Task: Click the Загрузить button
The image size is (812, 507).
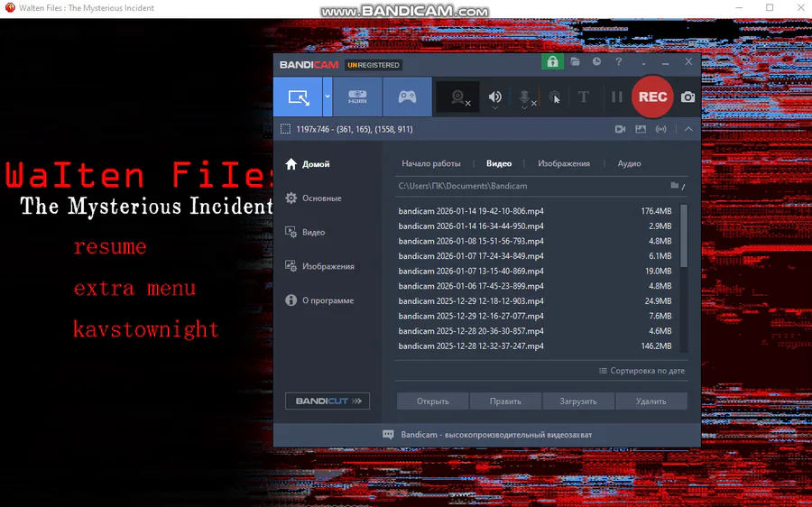Action: click(578, 401)
